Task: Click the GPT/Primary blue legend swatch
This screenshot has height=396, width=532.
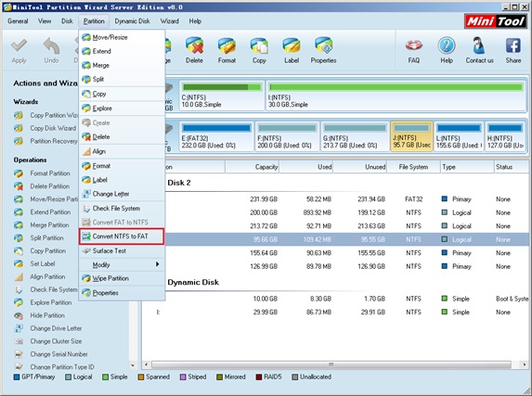Action: (17, 377)
